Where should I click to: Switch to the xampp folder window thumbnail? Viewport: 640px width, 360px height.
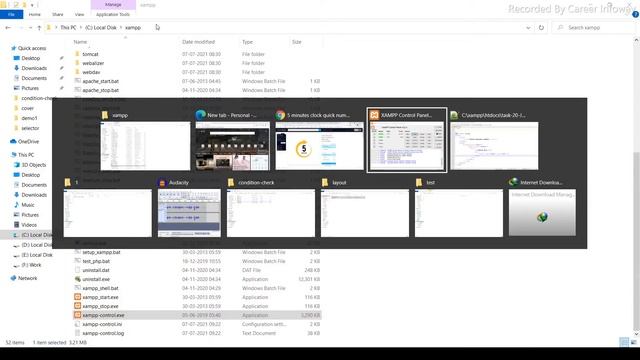(x=145, y=146)
